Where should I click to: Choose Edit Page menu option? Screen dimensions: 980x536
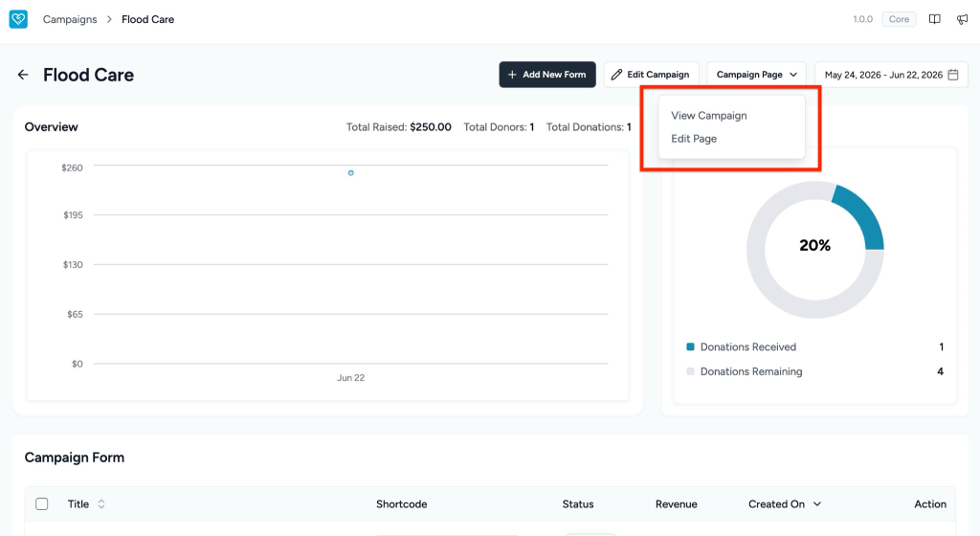(694, 139)
